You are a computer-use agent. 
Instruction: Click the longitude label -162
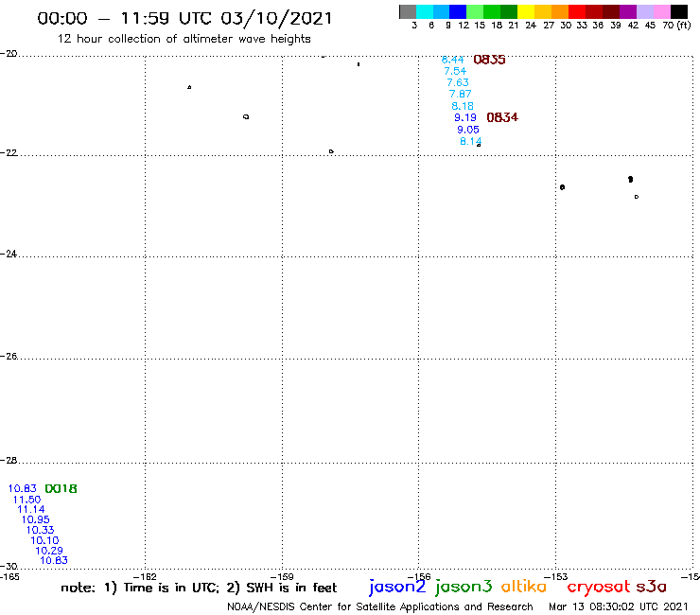click(145, 577)
